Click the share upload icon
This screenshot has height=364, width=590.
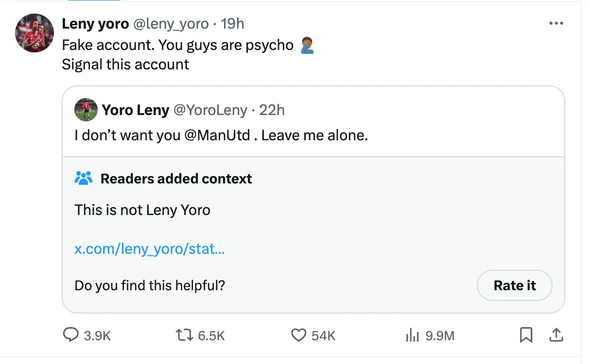[x=556, y=335]
